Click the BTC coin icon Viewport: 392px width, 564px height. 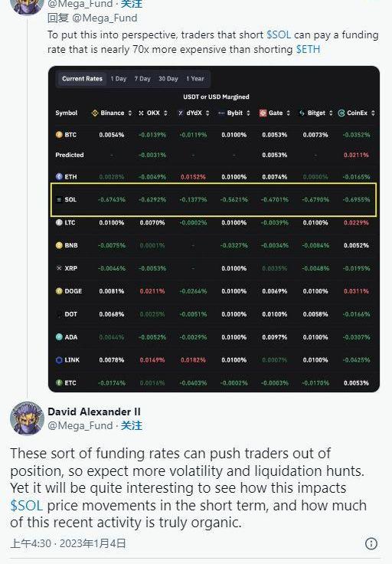59,135
